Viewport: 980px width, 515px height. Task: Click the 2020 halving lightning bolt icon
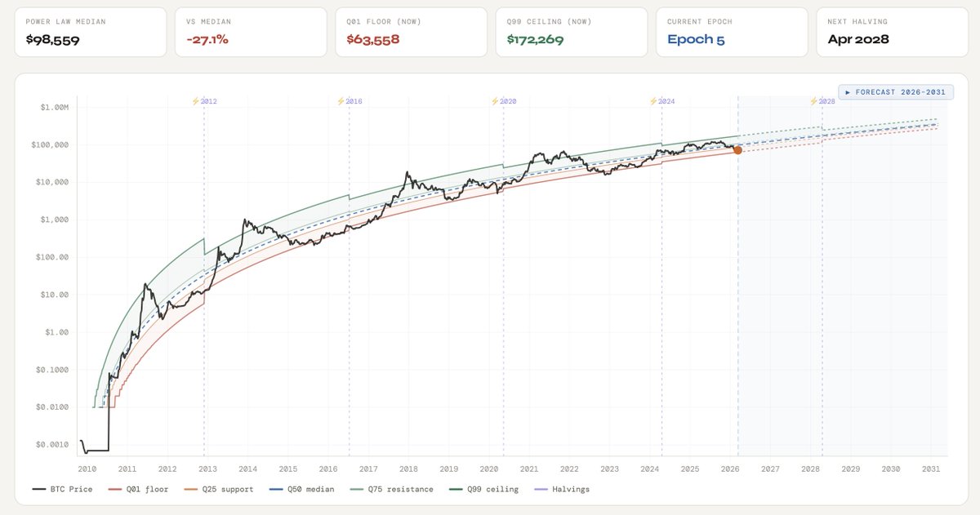click(495, 101)
